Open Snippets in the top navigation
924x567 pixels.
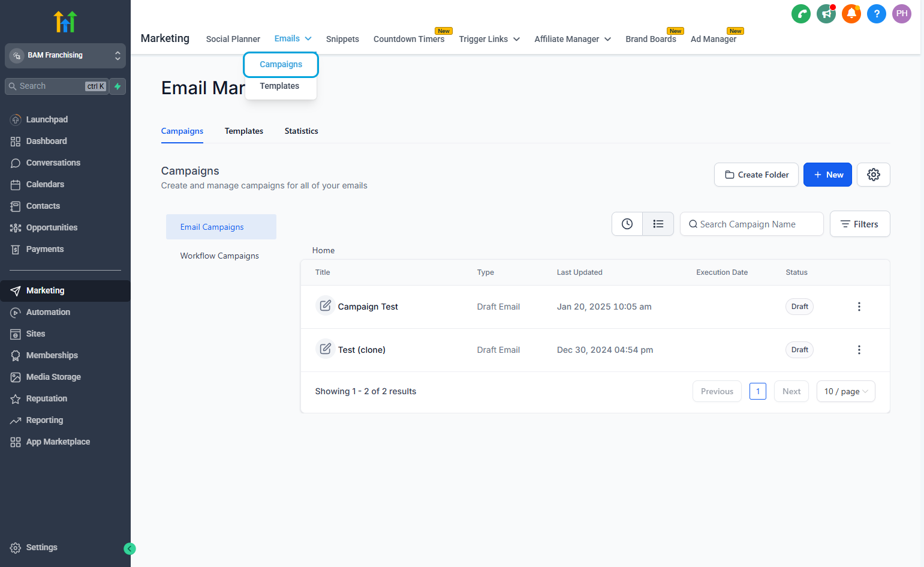(x=342, y=39)
